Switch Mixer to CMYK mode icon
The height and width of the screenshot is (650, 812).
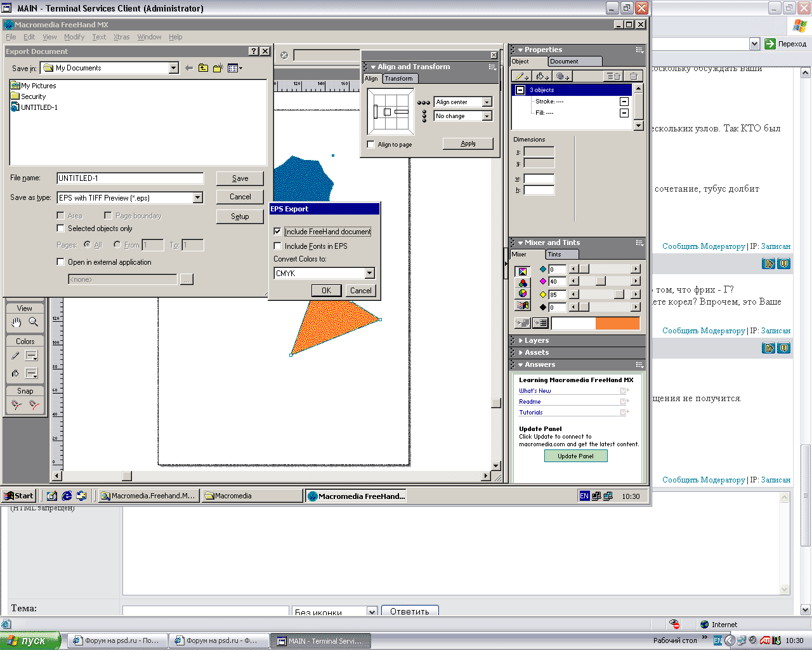(523, 272)
